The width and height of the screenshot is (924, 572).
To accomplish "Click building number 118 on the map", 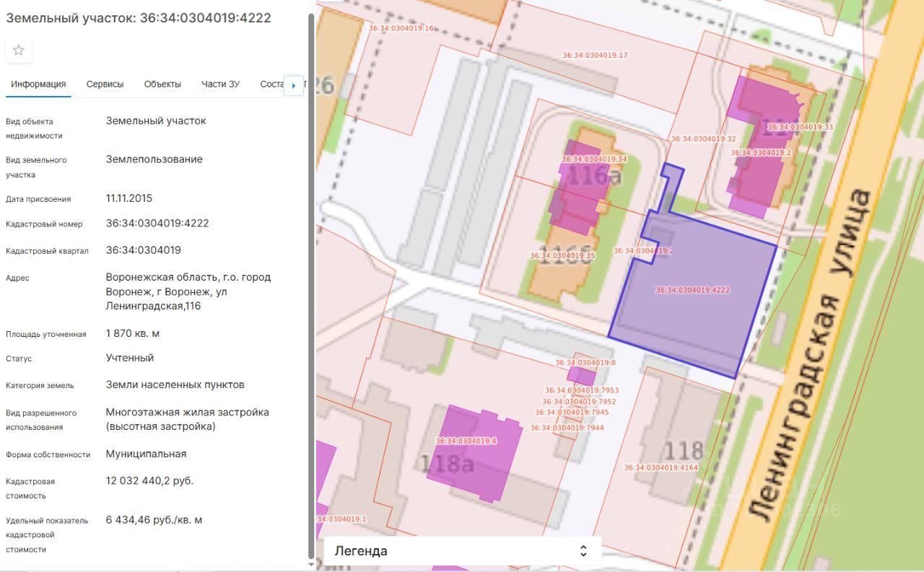I will pos(683,451).
